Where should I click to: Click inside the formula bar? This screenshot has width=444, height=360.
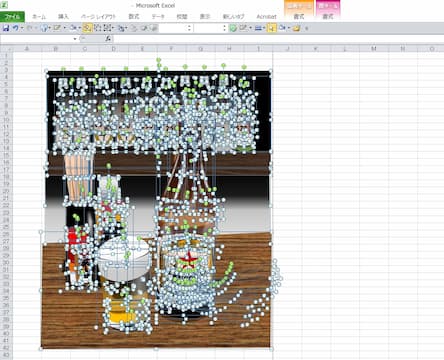click(278, 39)
